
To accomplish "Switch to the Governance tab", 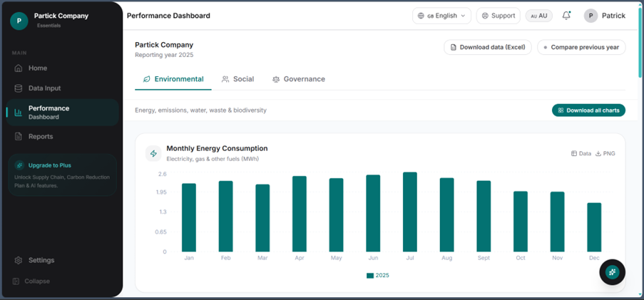I will click(x=299, y=79).
